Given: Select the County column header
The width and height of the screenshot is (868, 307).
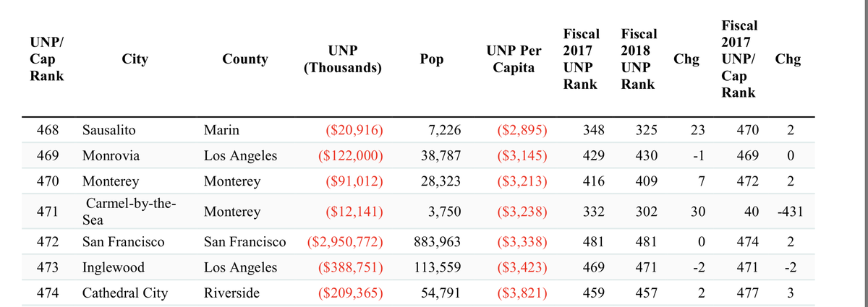Looking at the screenshot, I should [244, 59].
